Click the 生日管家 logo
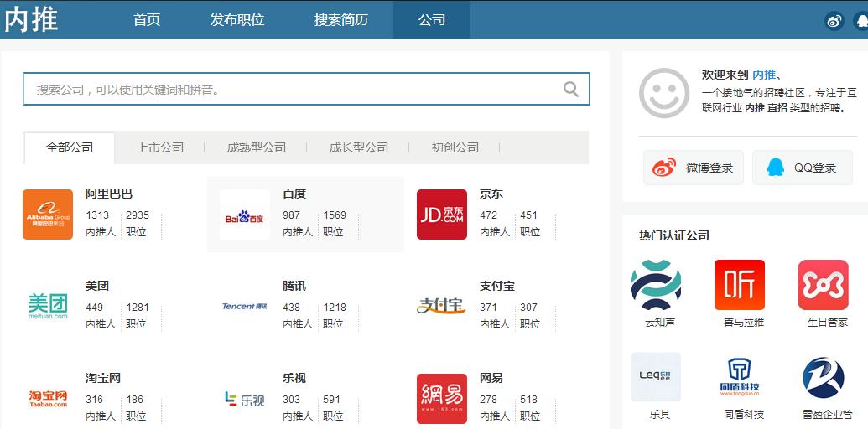Image resolution: width=868 pixels, height=429 pixels. (x=824, y=285)
